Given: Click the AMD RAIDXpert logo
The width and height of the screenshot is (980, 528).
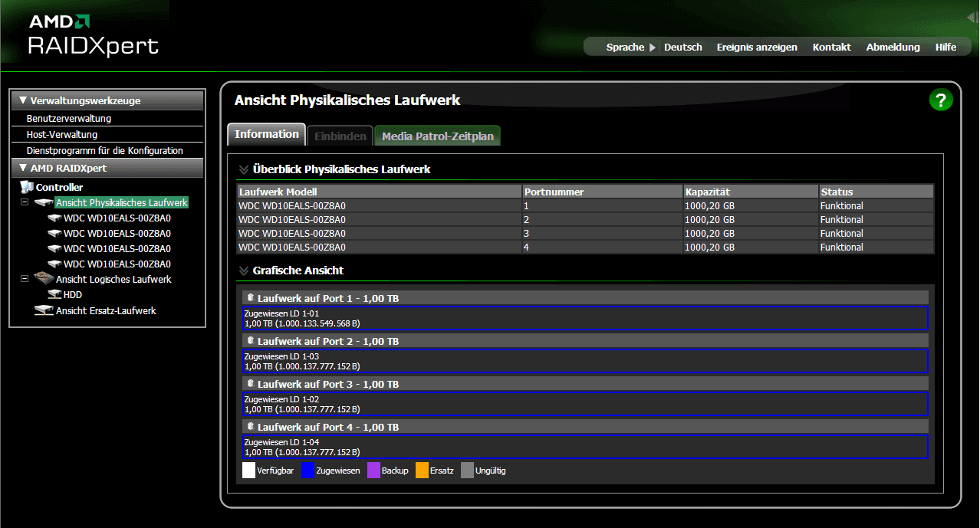Looking at the screenshot, I should click(x=94, y=35).
